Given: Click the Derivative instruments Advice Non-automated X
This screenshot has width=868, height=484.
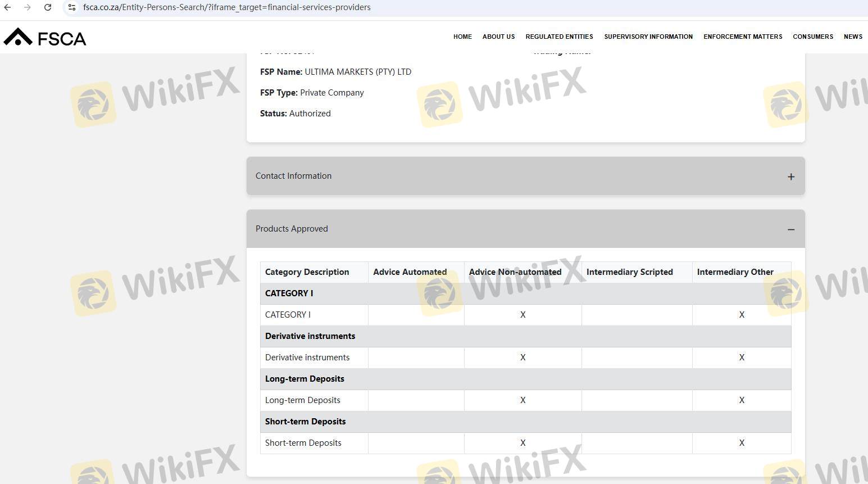Looking at the screenshot, I should click(522, 358).
